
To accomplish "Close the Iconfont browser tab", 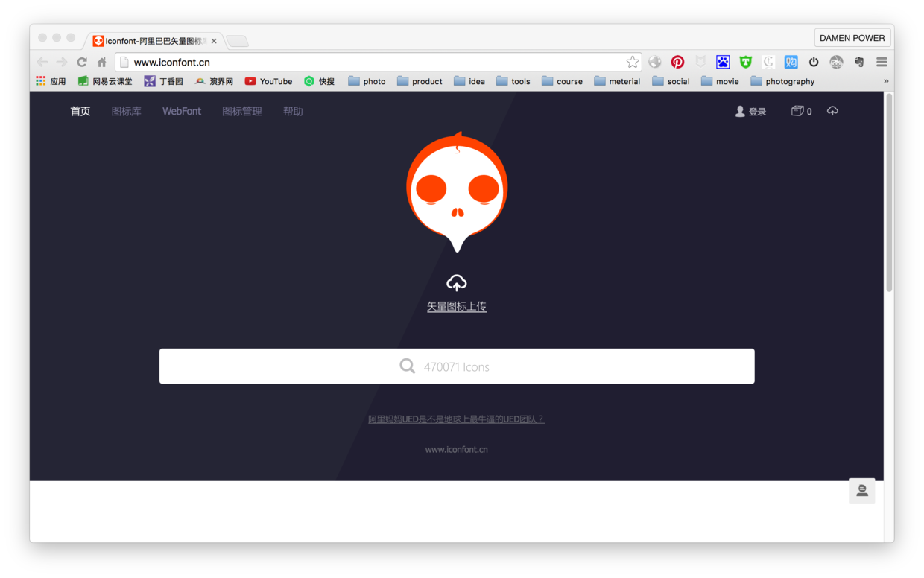I will (x=214, y=41).
